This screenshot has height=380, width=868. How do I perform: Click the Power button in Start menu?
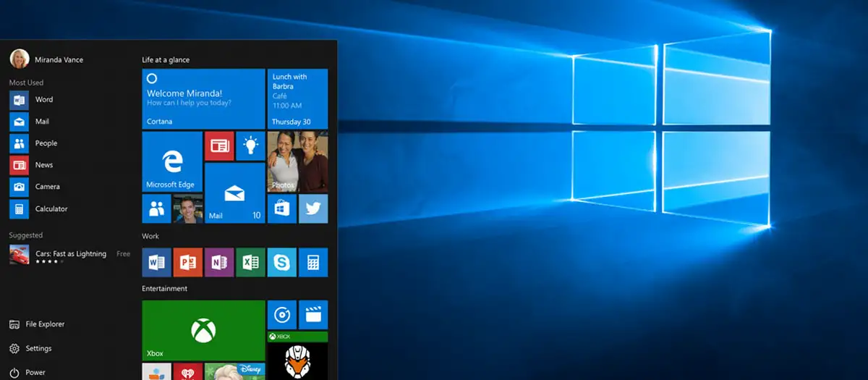click(35, 372)
